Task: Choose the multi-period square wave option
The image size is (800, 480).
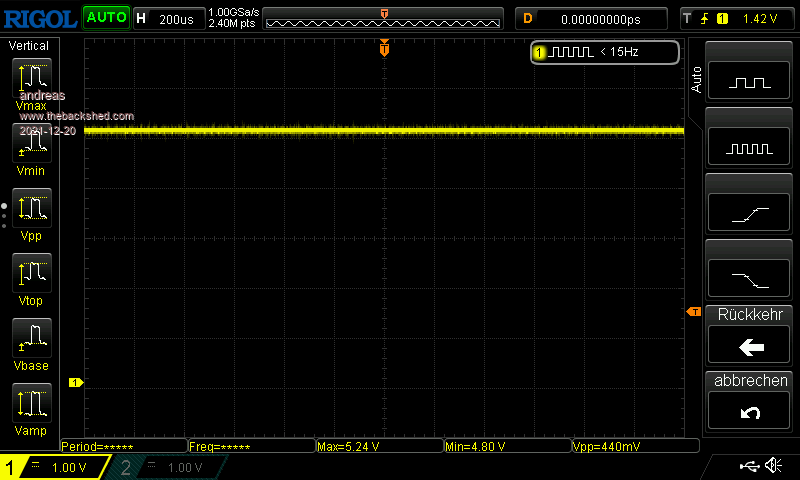Action: tap(750, 148)
